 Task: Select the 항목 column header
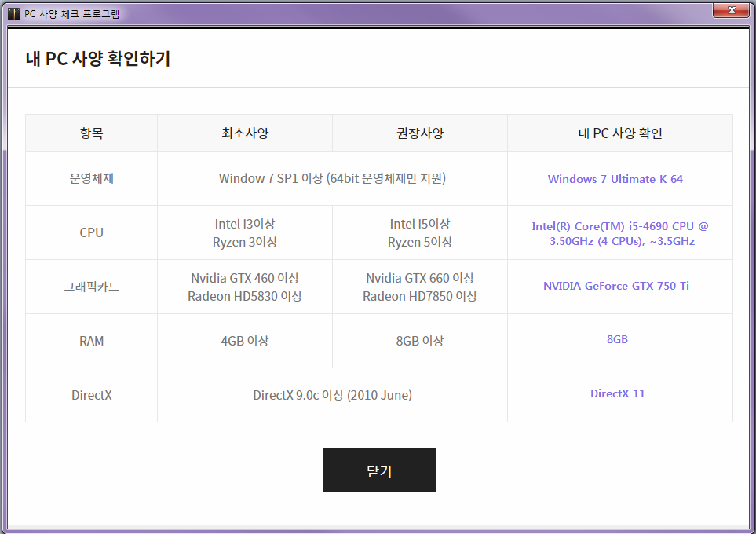point(91,133)
